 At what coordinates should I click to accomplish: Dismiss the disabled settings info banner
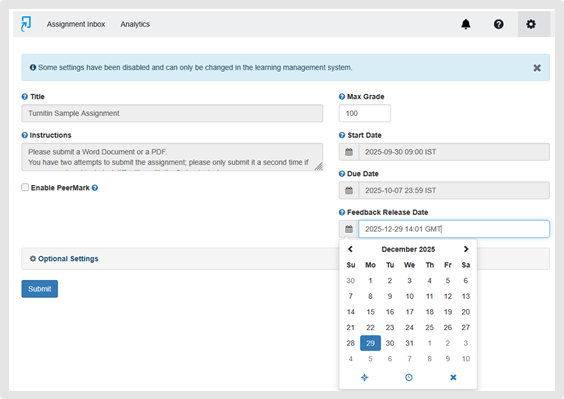537,68
